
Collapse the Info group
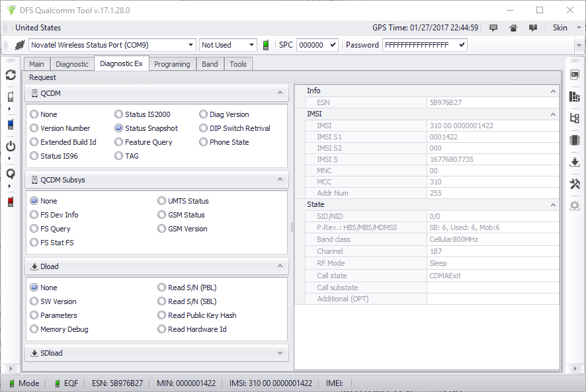click(553, 91)
